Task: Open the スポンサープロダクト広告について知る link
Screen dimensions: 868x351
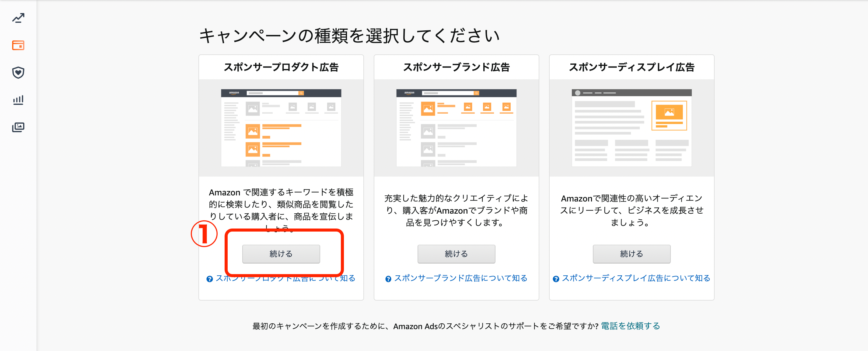Action: (x=286, y=278)
